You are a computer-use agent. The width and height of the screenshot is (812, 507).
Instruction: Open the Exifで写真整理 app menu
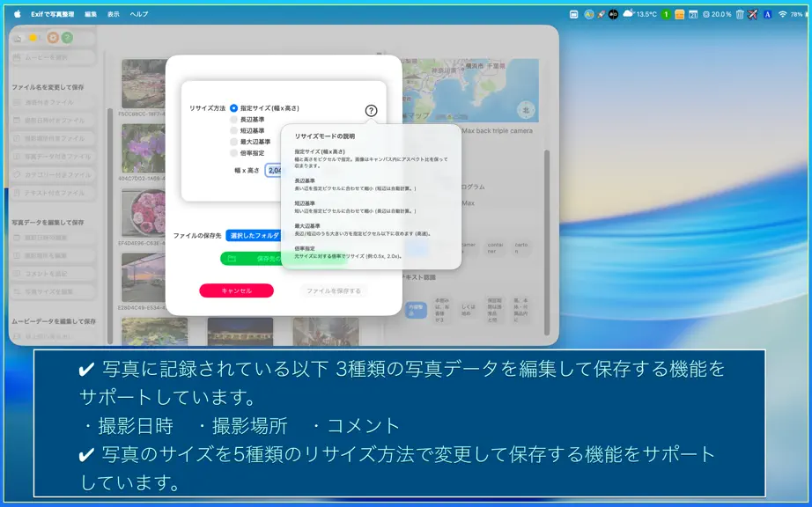point(52,14)
